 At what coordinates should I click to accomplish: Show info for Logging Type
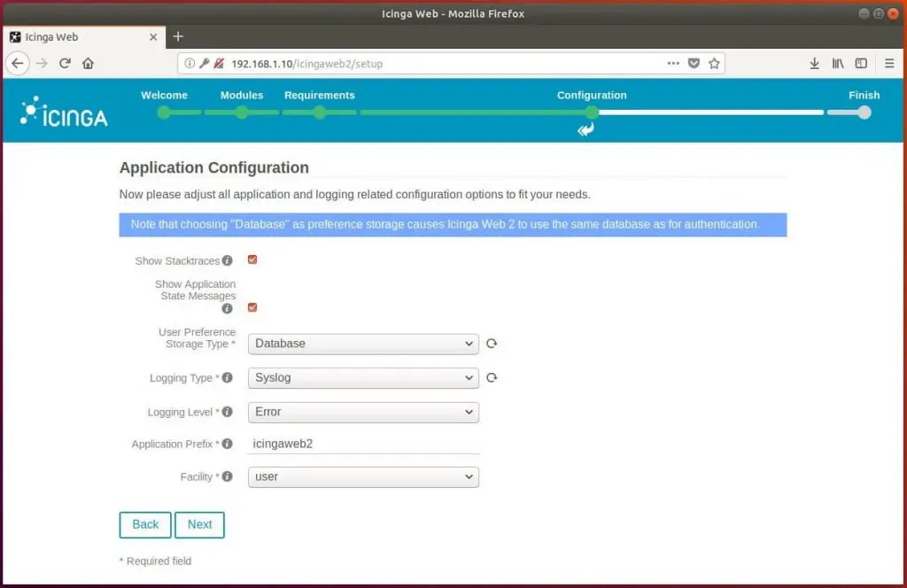point(228,377)
